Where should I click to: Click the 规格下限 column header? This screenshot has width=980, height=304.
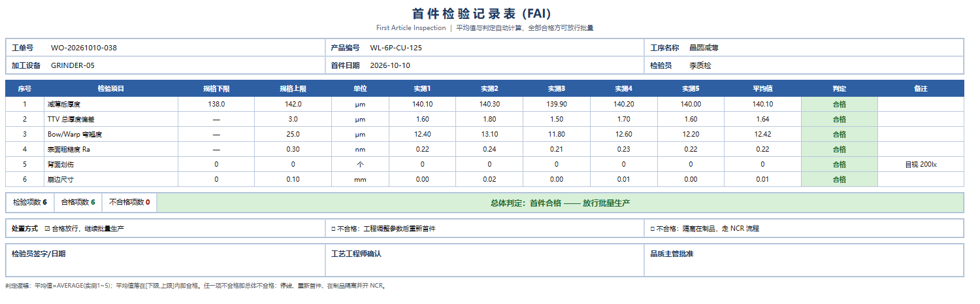pos(216,88)
